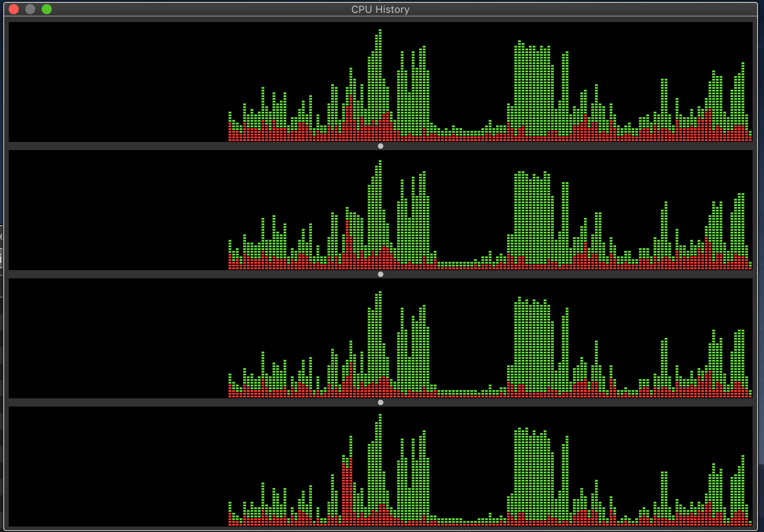764x532 pixels.
Task: Zoom the window with green button
Action: tap(47, 9)
